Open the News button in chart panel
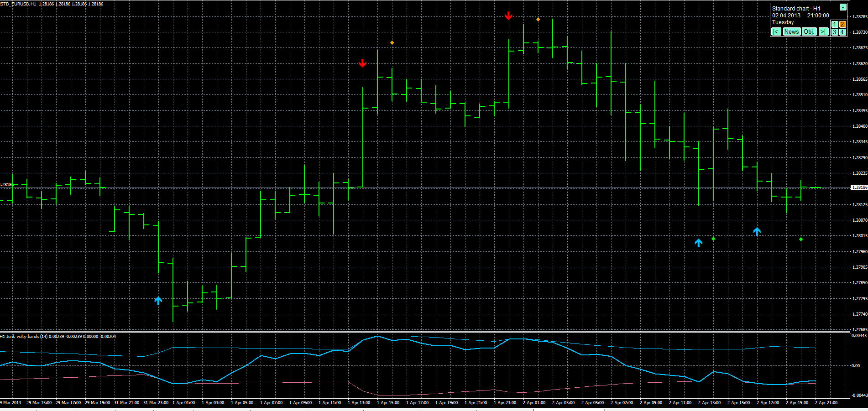Image resolution: width=868 pixels, height=411 pixels. [x=791, y=31]
